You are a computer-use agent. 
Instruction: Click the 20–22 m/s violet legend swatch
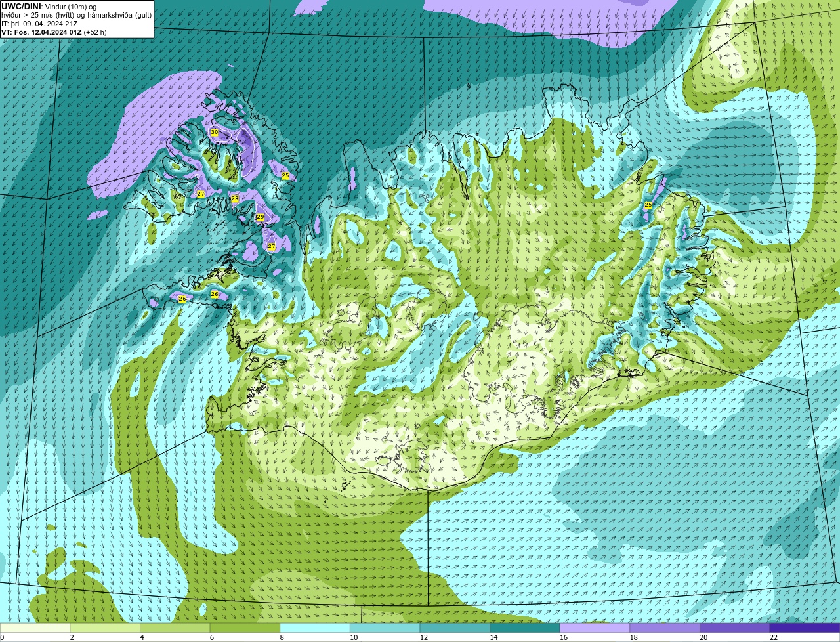[x=735, y=628]
